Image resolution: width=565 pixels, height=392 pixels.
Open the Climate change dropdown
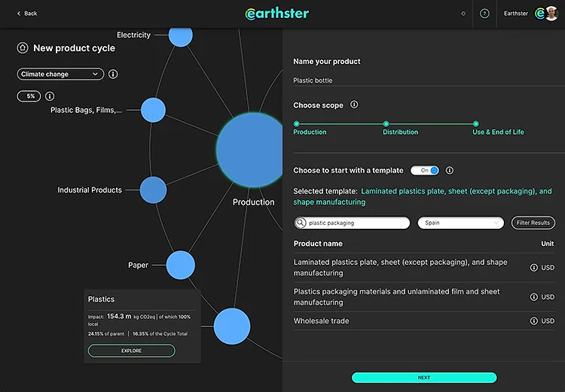(x=60, y=74)
